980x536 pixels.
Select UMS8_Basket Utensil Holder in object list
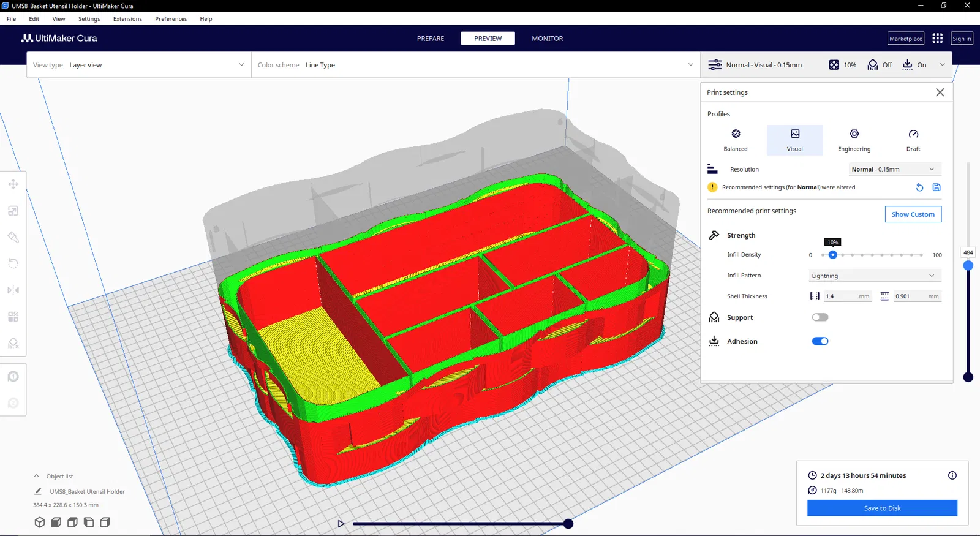point(87,491)
